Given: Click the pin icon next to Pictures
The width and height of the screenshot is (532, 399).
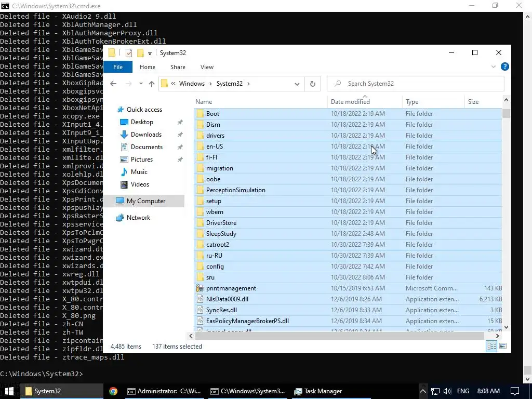Looking at the screenshot, I should pyautogui.click(x=180, y=159).
